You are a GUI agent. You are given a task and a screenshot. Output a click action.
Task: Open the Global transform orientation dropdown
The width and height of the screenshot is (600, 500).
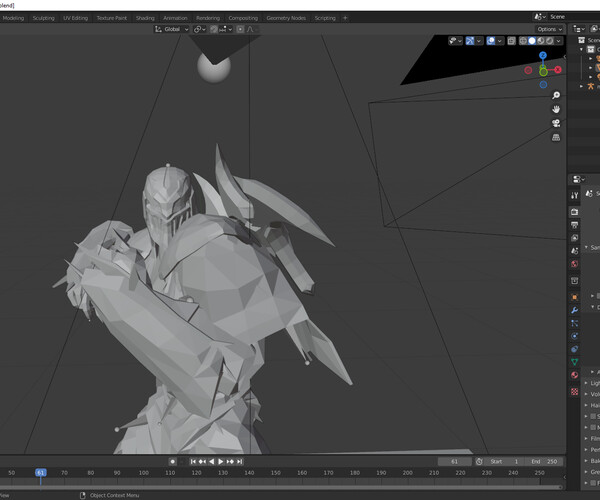172,29
